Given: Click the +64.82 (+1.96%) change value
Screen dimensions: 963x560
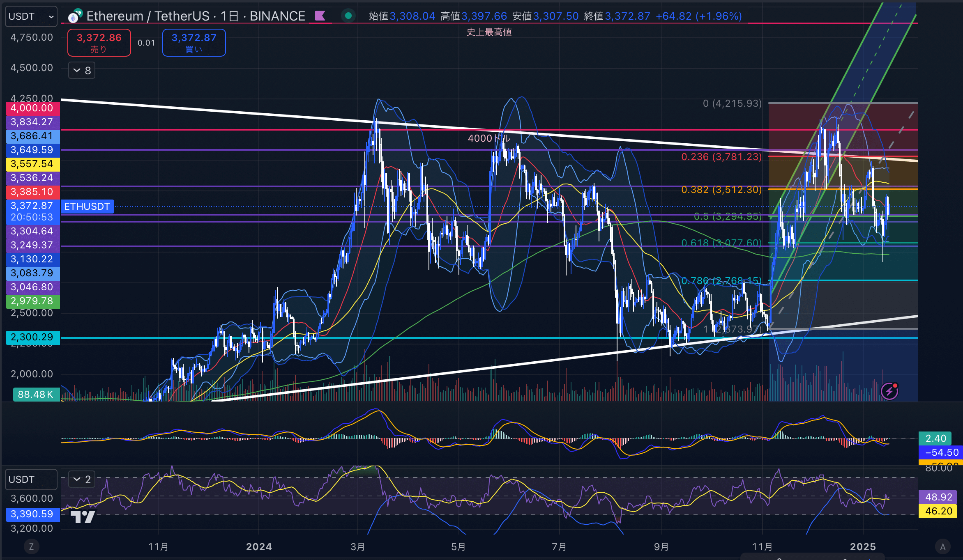Looking at the screenshot, I should click(x=699, y=16).
